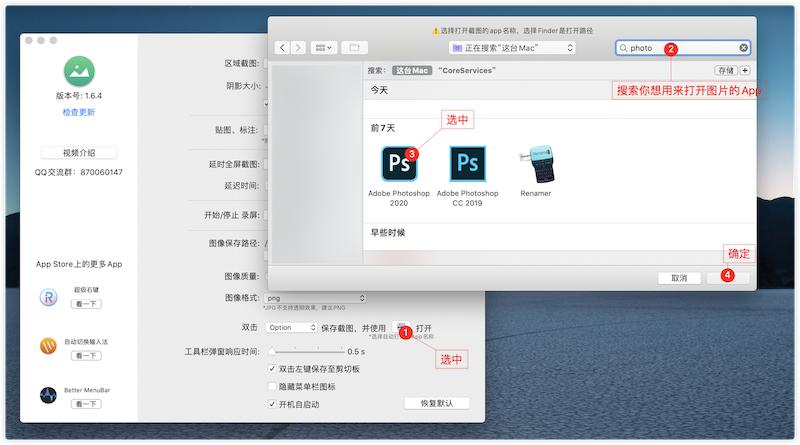800x445 pixels.
Task: Click the 前7天 section header
Action: point(383,128)
